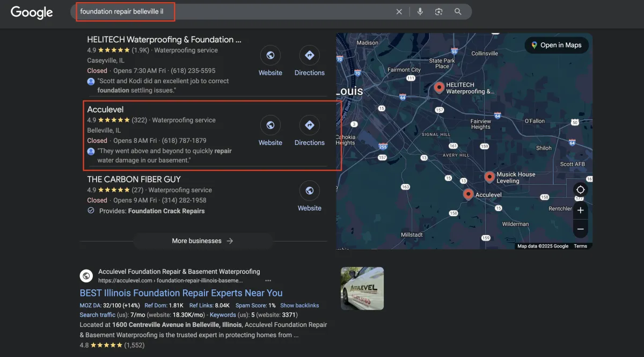Click HELITECH review about foundation settling
644x357 pixels.
point(163,86)
